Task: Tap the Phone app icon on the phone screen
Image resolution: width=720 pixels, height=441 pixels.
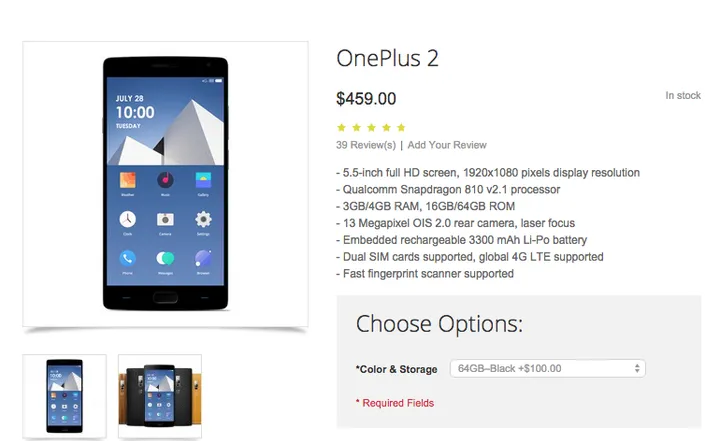Action: [128, 258]
